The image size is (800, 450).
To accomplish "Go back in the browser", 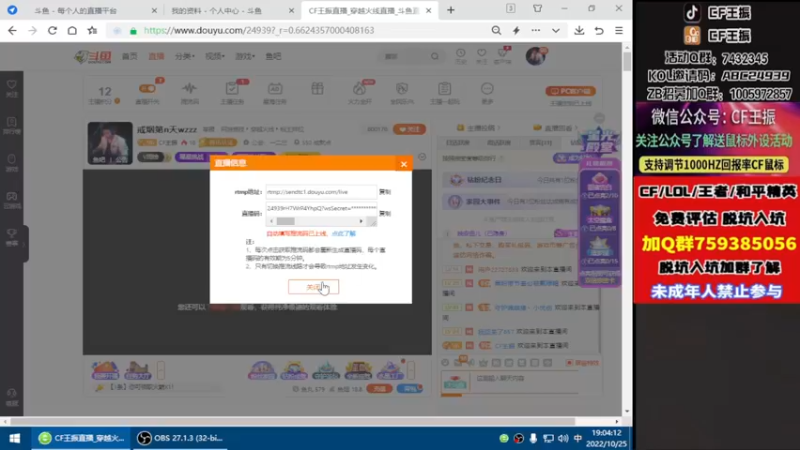I will pyautogui.click(x=12, y=31).
